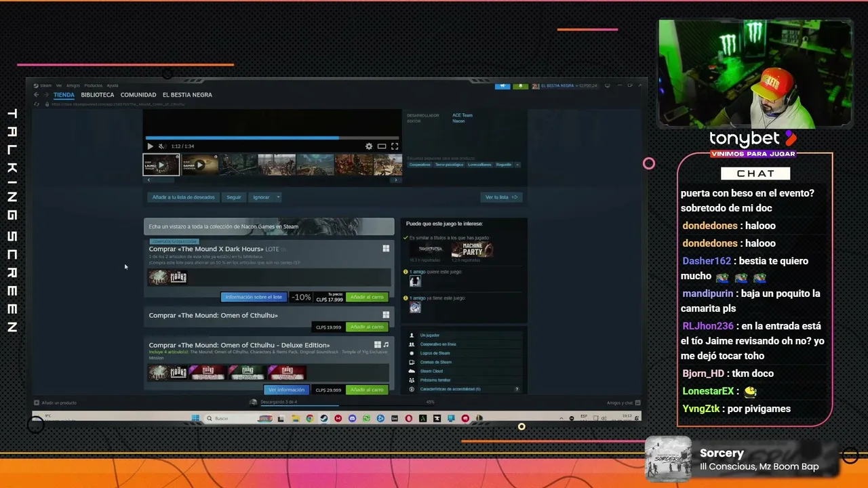Image resolution: width=868 pixels, height=488 pixels.
Task: Play the trailer video
Action: 150,146
